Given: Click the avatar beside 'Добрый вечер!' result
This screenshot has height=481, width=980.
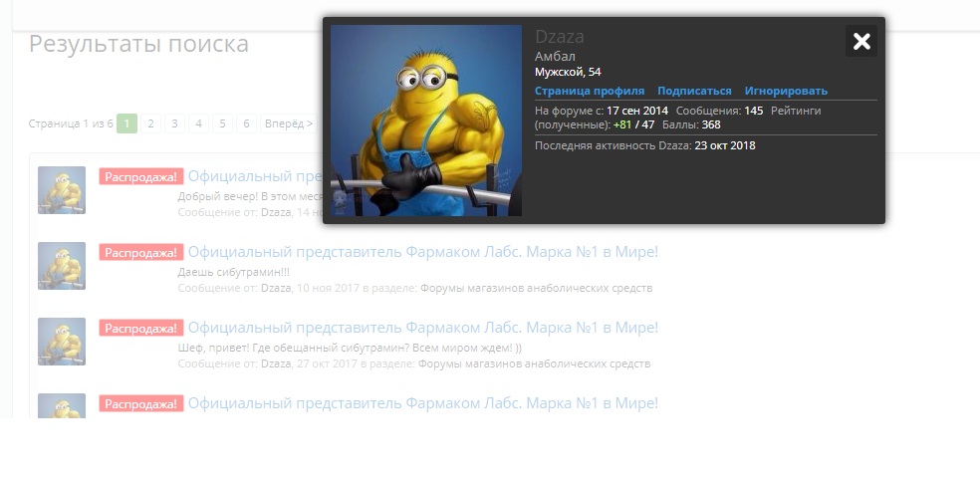Looking at the screenshot, I should pos(62,190).
